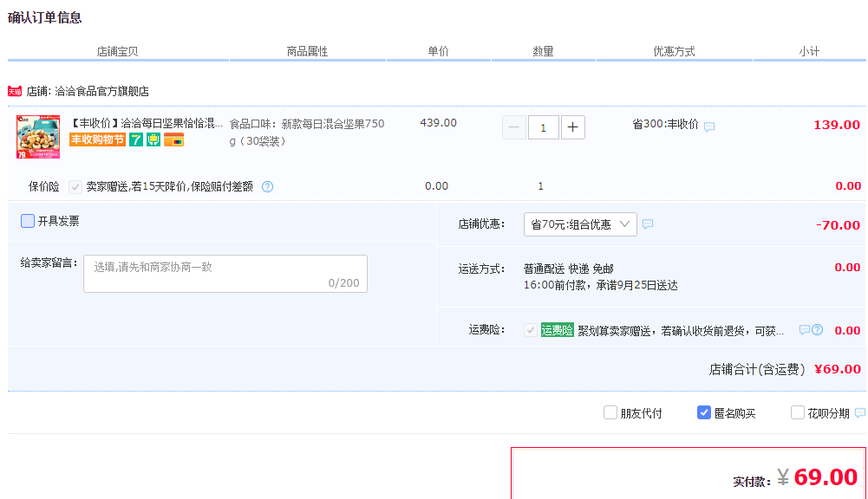This screenshot has height=499, width=868.
Task: Click the Tmall logo beside the shop name
Action: [15, 91]
